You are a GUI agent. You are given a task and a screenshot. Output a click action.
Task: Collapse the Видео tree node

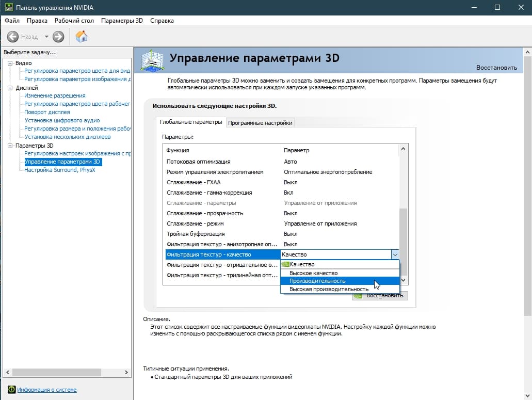point(10,63)
